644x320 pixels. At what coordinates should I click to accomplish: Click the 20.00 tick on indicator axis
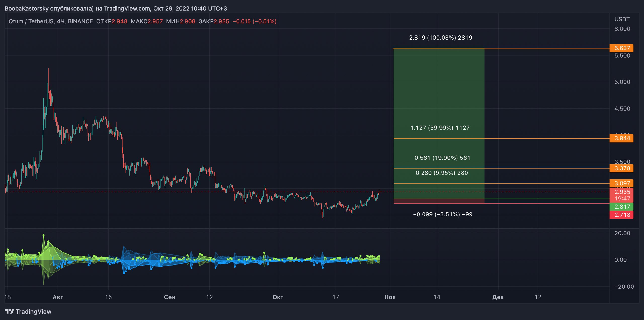(622, 233)
